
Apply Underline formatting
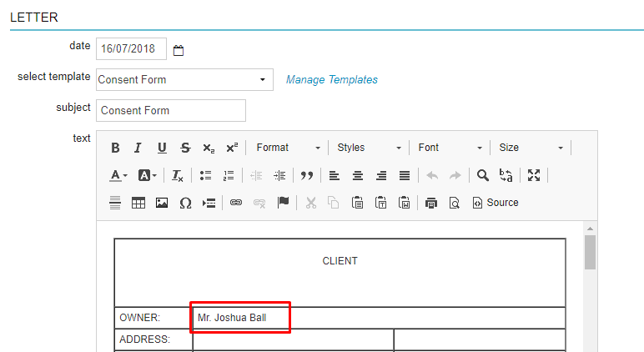[x=162, y=148]
